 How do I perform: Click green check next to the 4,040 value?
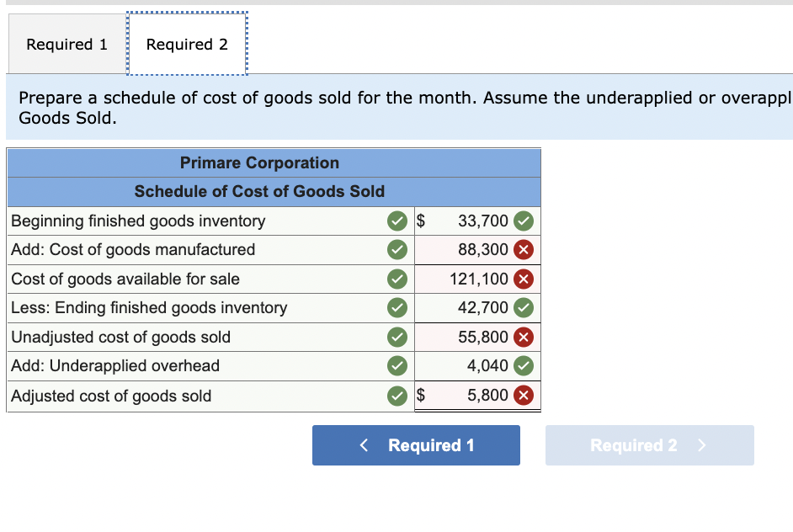pos(524,366)
